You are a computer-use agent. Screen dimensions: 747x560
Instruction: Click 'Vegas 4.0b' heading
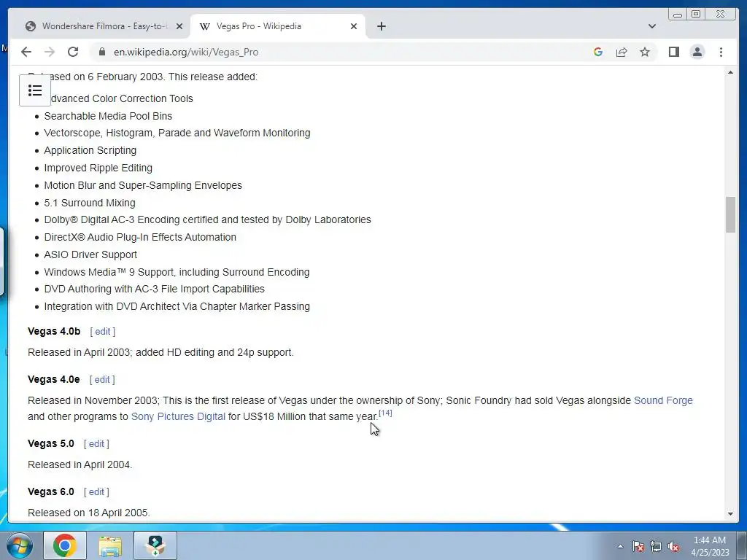pyautogui.click(x=54, y=332)
